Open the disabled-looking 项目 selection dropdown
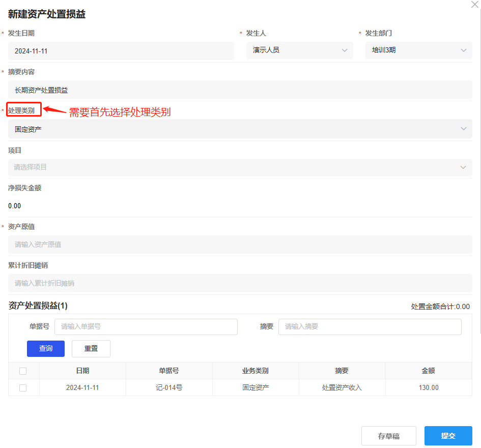This screenshot has width=481, height=448. (x=239, y=167)
